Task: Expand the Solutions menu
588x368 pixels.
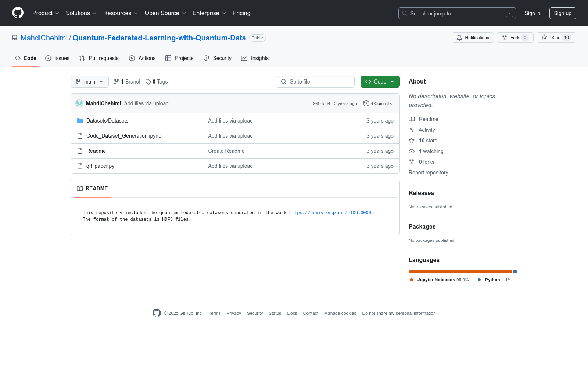Action: pos(81,13)
